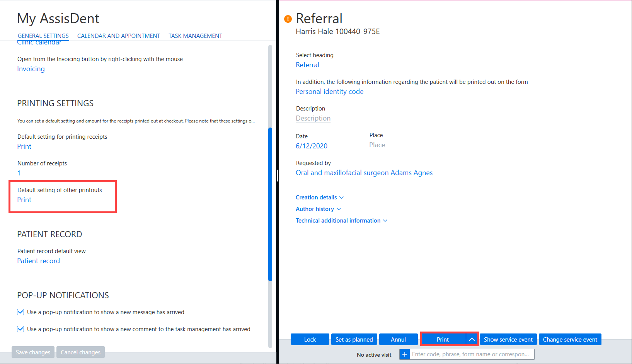Click the orange warning icon beside Referral
The image size is (632, 364).
point(288,19)
